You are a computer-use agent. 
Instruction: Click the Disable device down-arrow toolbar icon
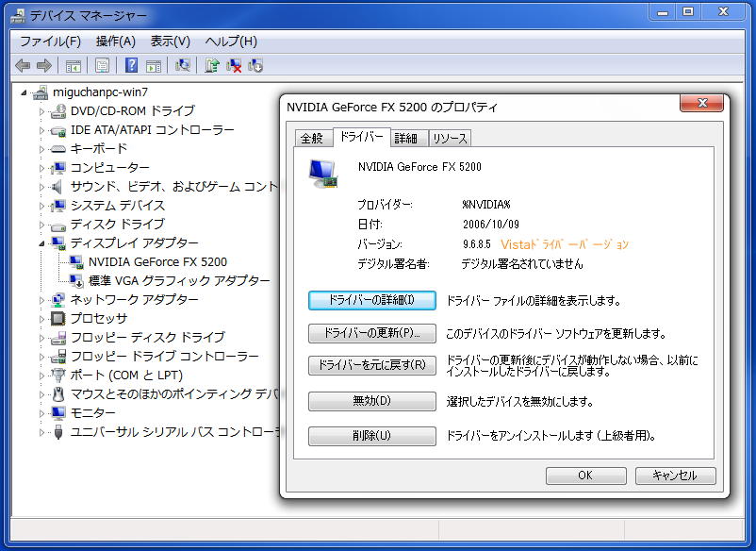(x=255, y=65)
